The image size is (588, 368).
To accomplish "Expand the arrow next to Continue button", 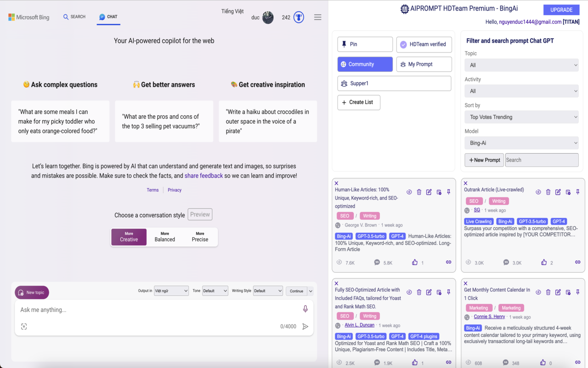I will 311,291.
